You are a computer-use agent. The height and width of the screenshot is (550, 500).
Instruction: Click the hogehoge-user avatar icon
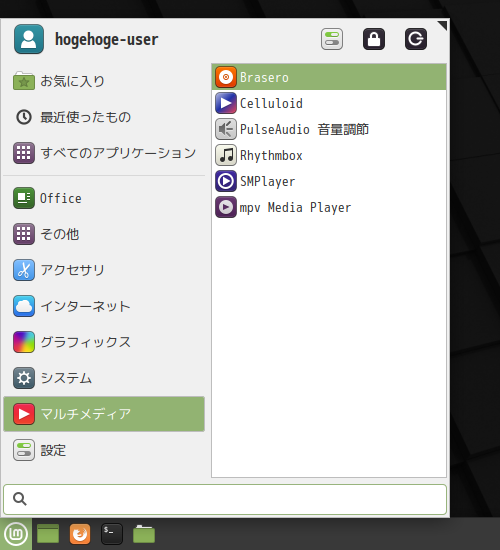click(29, 39)
